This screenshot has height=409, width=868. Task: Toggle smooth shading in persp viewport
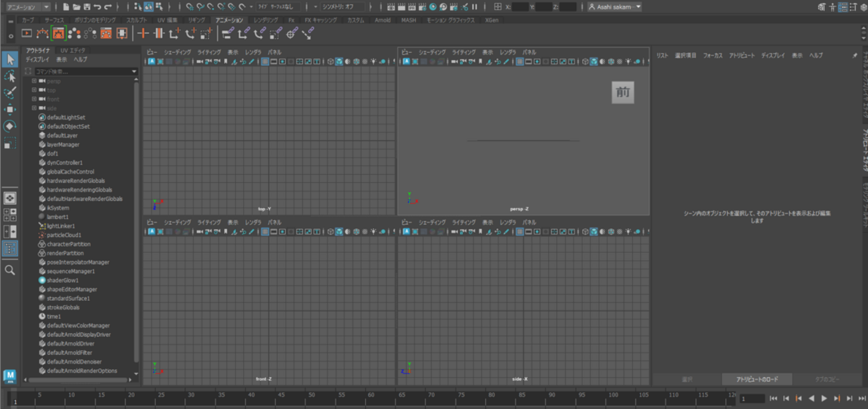click(x=594, y=62)
